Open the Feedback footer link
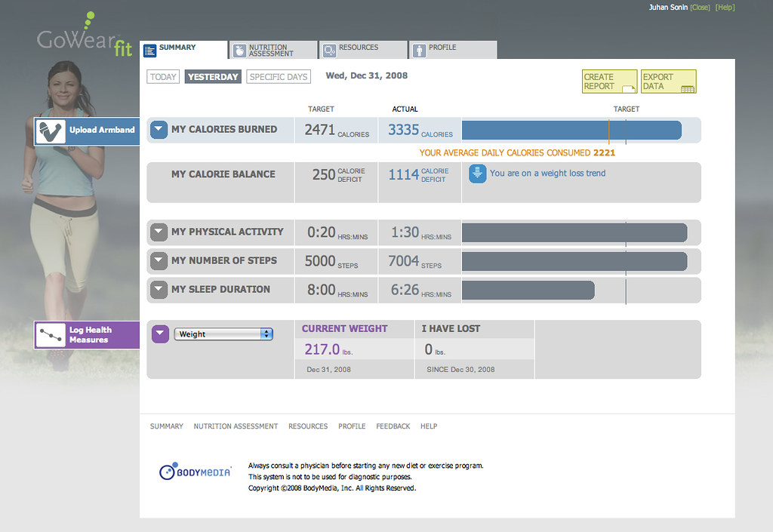Screen dimensions: 773x532 coord(393,426)
